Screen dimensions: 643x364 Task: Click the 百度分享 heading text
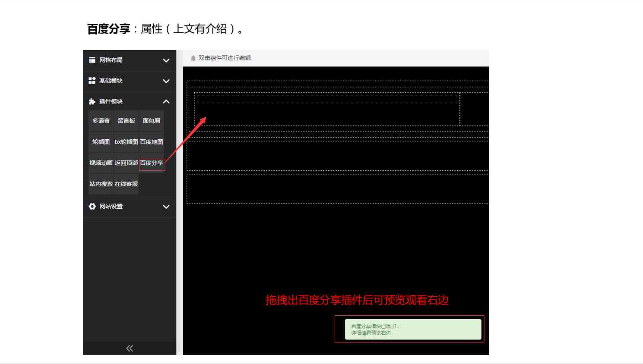click(108, 29)
